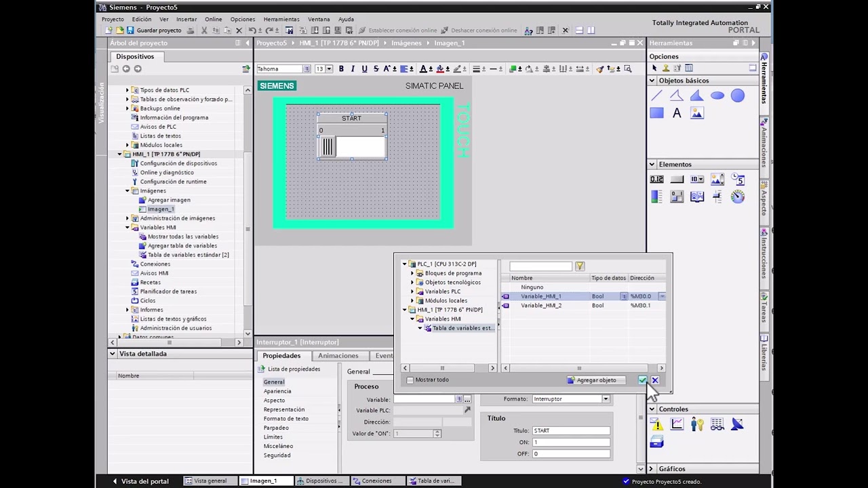This screenshot has height=488, width=868.
Task: Open the Insertar menu
Action: click(186, 19)
